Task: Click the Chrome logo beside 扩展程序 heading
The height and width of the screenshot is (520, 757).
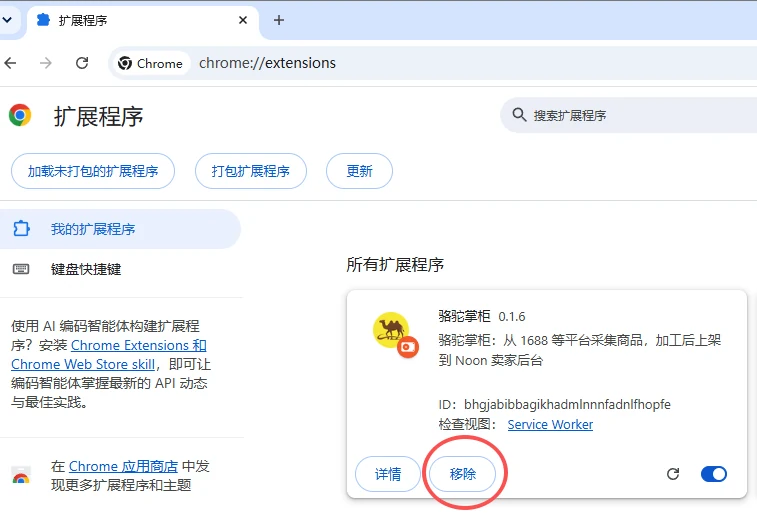Action: click(x=20, y=115)
